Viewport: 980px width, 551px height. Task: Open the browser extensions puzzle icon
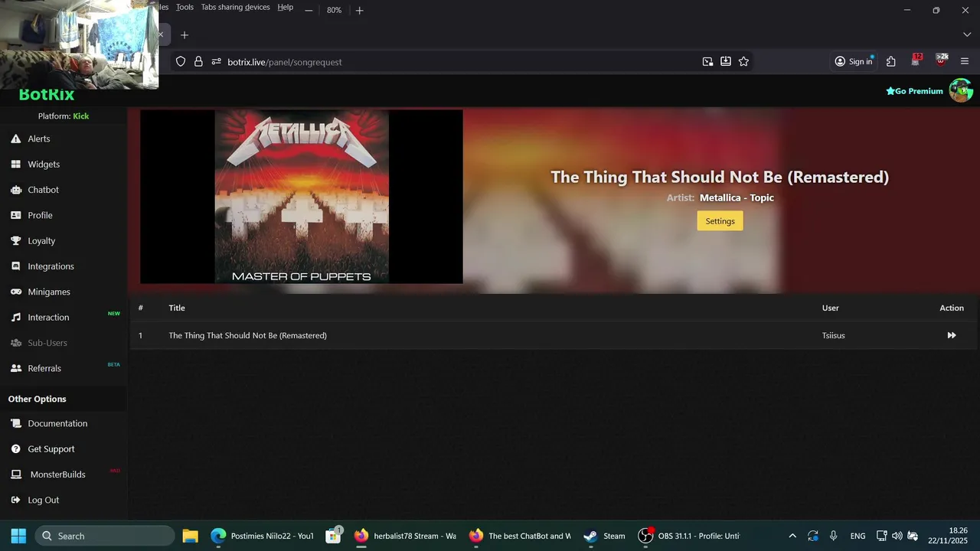(891, 61)
